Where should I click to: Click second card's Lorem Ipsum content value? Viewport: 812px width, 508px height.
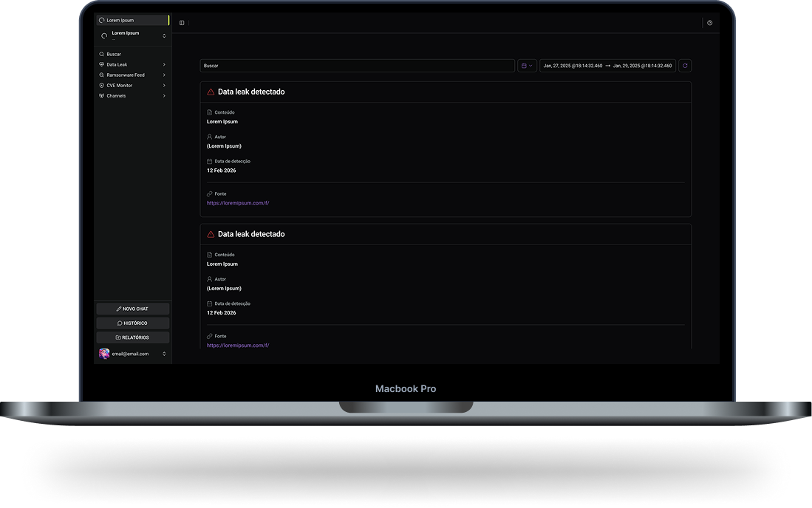[222, 264]
